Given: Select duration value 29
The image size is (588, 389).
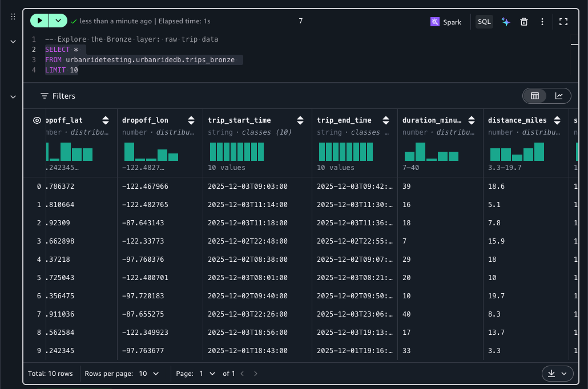Looking at the screenshot, I should click(x=406, y=260).
